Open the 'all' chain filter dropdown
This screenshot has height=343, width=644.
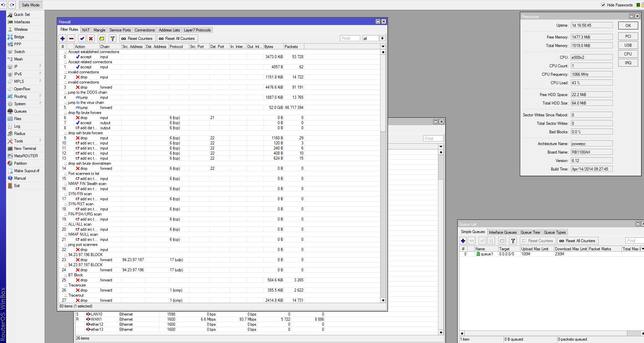pos(382,39)
